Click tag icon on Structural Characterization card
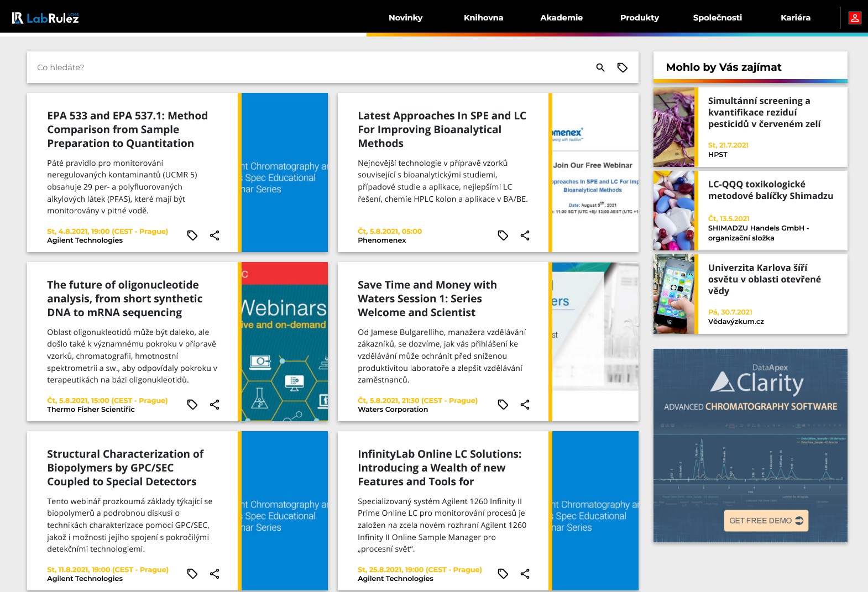 pyautogui.click(x=192, y=574)
